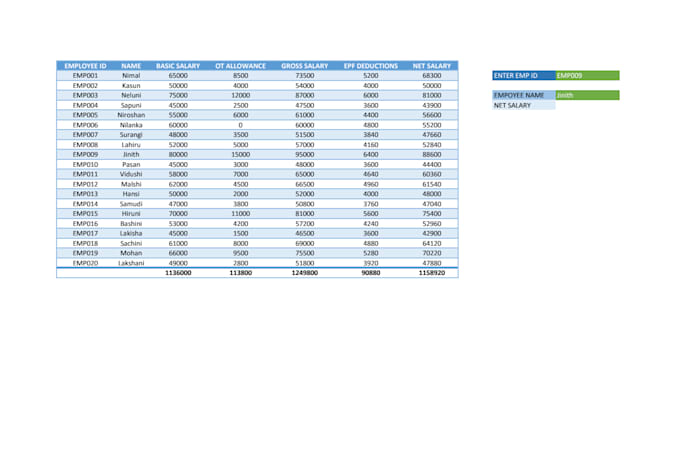Click net salary value 68300
680x459 pixels.
[432, 75]
